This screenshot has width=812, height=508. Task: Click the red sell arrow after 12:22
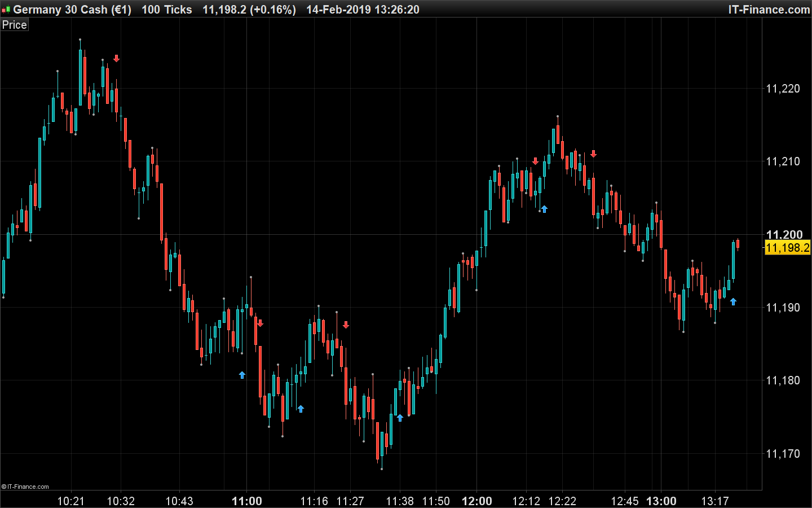pyautogui.click(x=593, y=154)
